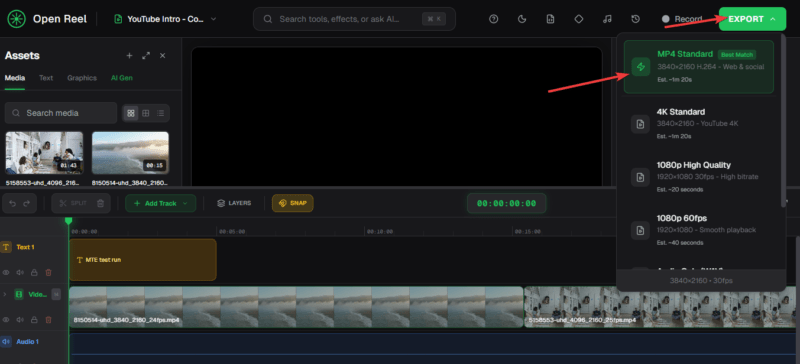Select the MTE test run text clip
Screen dimensions: 800x364
tap(143, 260)
